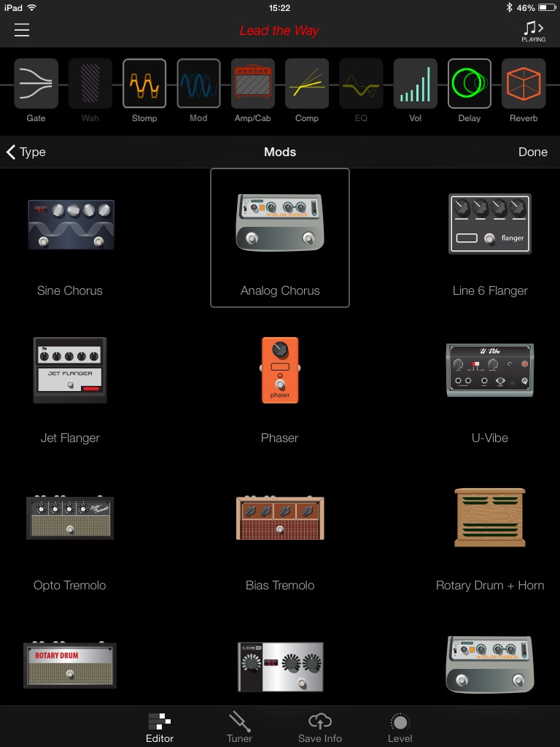
Task: Choose the orange Phaser pedal
Action: [x=280, y=370]
